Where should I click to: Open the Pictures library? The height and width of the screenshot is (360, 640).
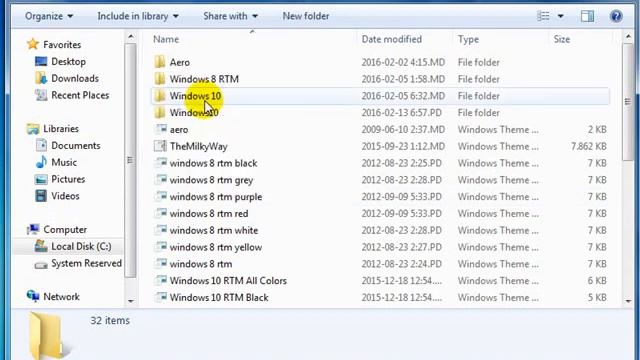68,179
